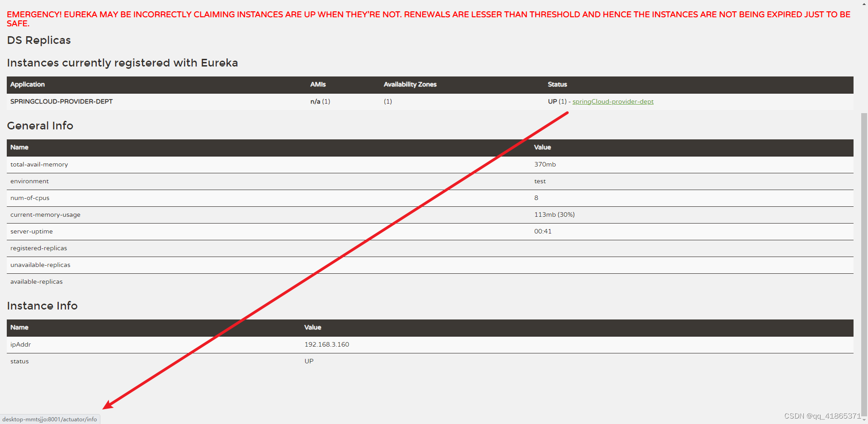This screenshot has height=424, width=868.
Task: Click the registered-replicas row name
Action: [38, 248]
